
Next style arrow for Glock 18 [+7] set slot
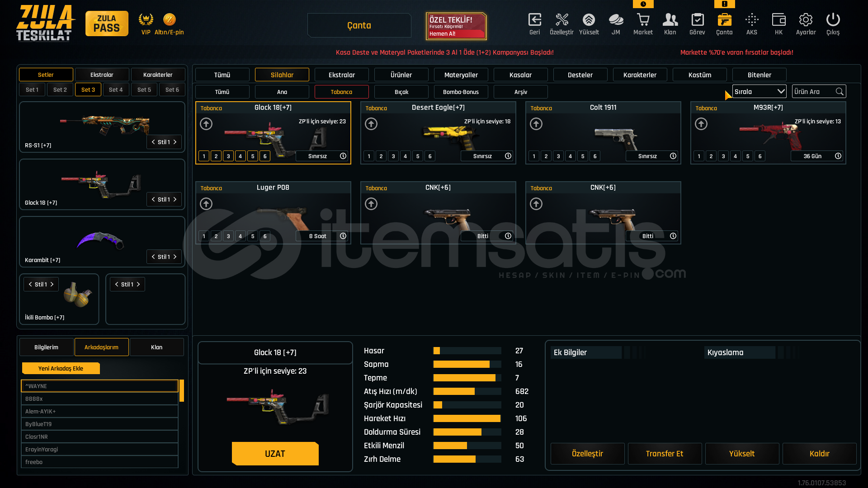click(175, 199)
